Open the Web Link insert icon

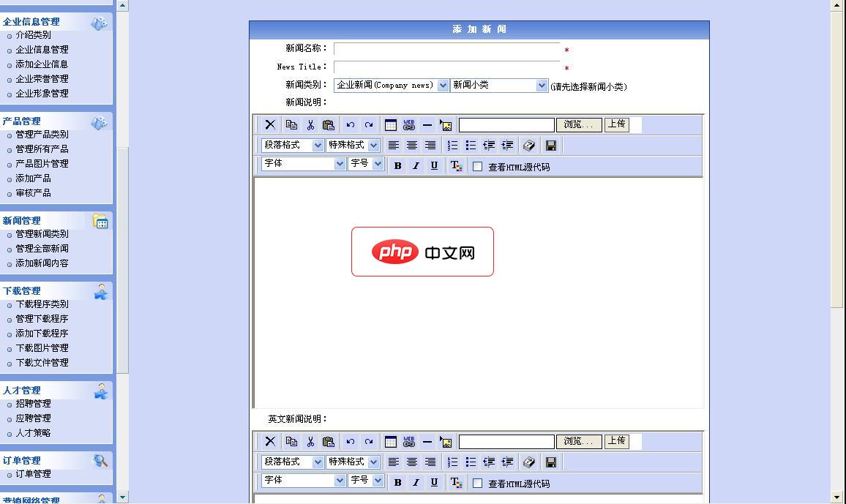(x=408, y=124)
